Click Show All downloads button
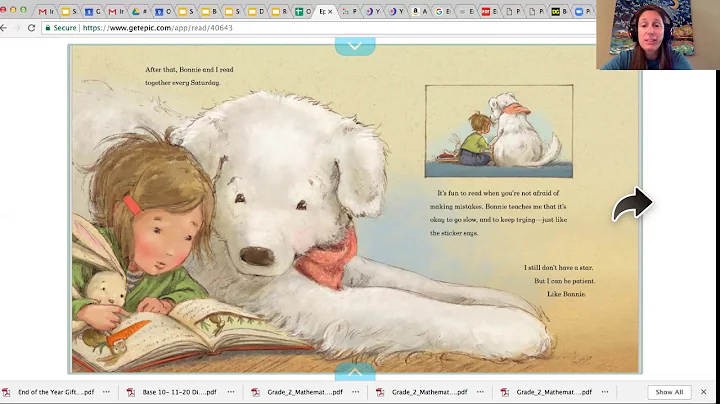This screenshot has width=720, height=404. click(669, 392)
